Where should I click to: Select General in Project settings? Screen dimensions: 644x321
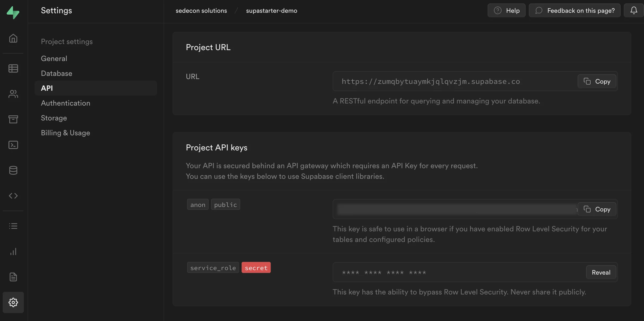coord(54,59)
